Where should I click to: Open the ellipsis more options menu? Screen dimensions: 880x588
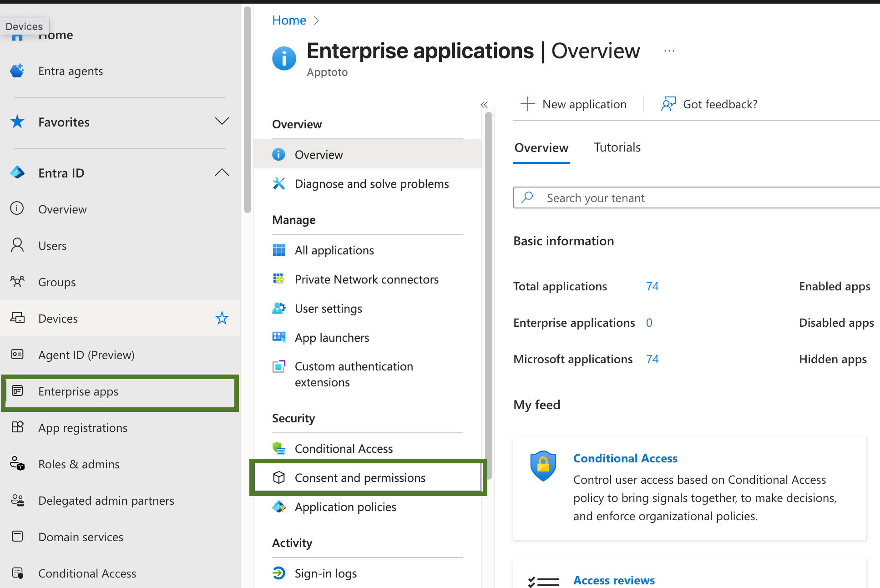pos(669,51)
